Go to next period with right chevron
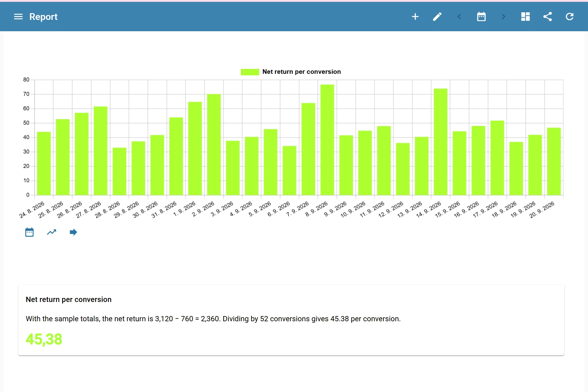Screen dimensions: 588x392 click(503, 17)
